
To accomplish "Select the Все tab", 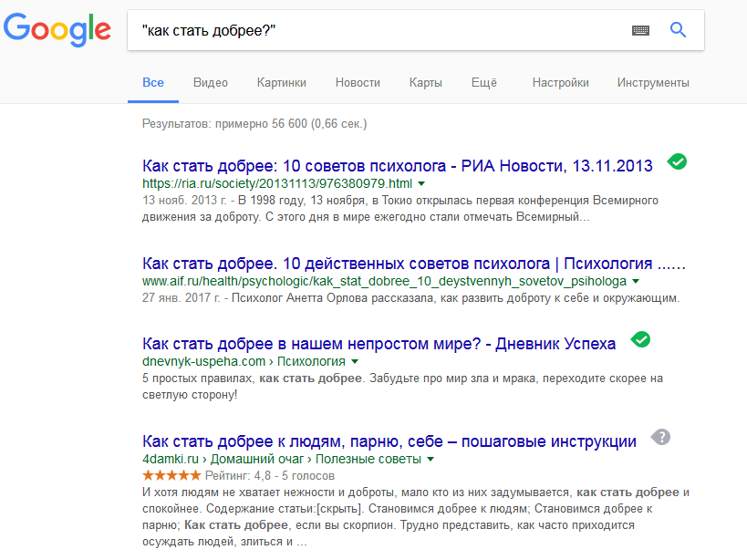I will coord(153,83).
